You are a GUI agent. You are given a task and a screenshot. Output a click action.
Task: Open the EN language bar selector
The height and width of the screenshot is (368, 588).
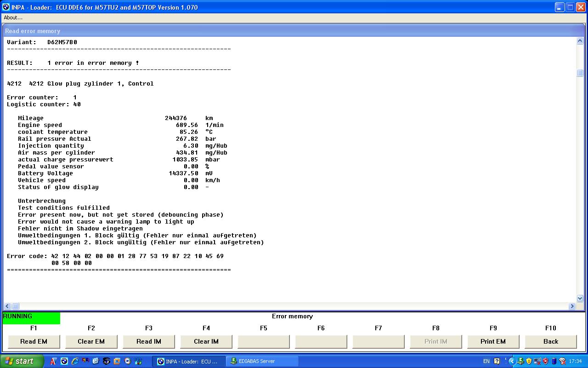pos(486,361)
